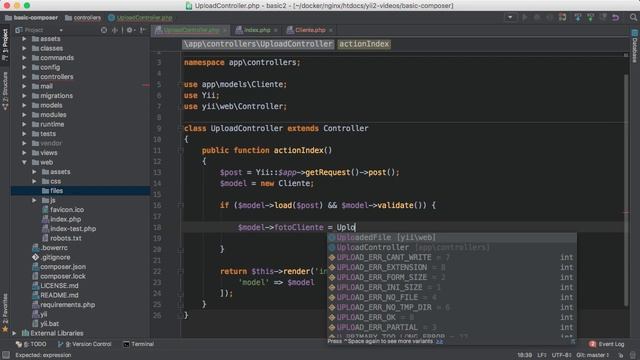The width and height of the screenshot is (640, 360).
Task: Select README.md in project tree
Action: pos(55,295)
